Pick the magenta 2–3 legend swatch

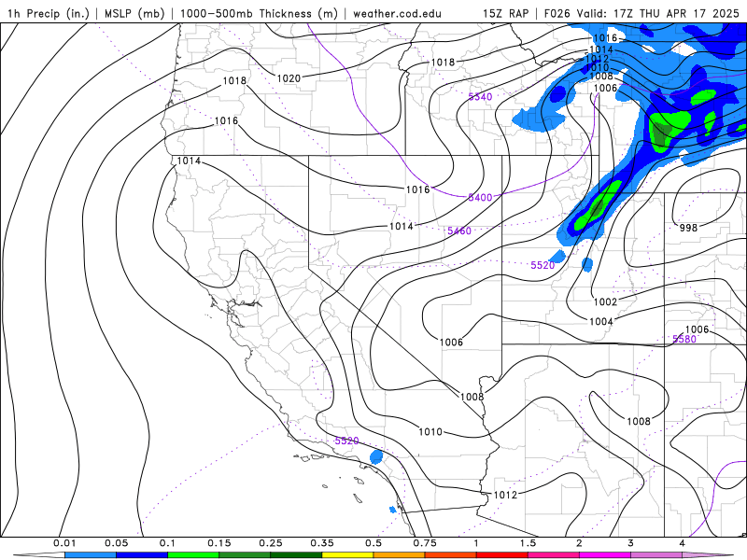click(605, 555)
